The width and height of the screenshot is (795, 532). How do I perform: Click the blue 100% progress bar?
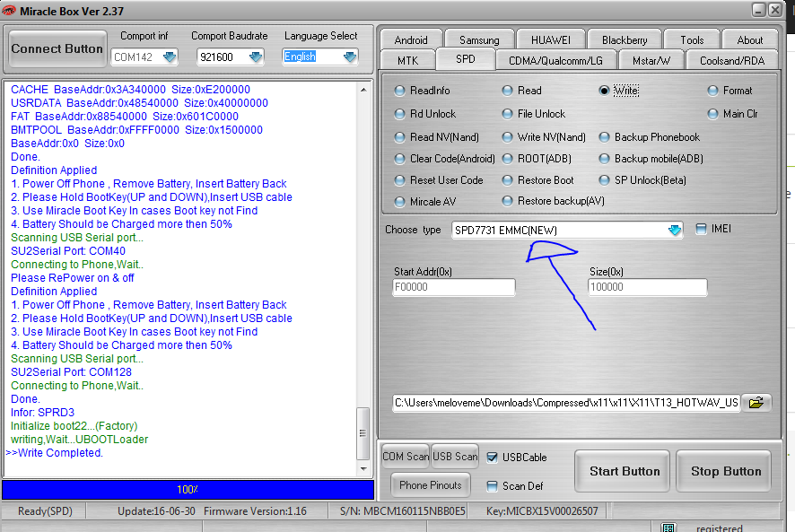point(188,490)
